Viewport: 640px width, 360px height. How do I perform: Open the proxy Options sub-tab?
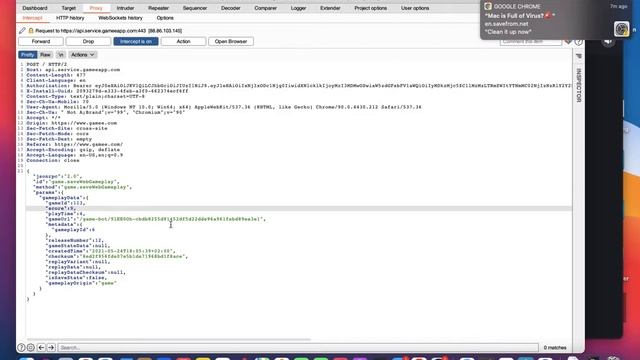tap(165, 18)
